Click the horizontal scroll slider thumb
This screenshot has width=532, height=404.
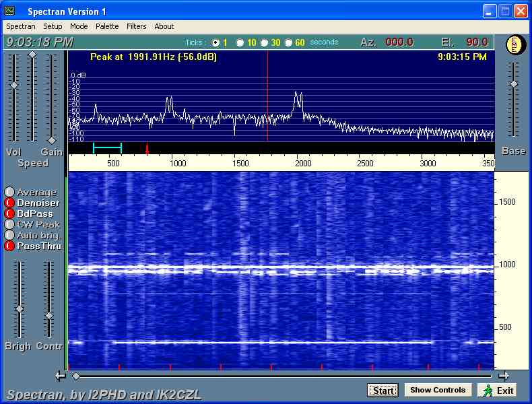(76, 376)
